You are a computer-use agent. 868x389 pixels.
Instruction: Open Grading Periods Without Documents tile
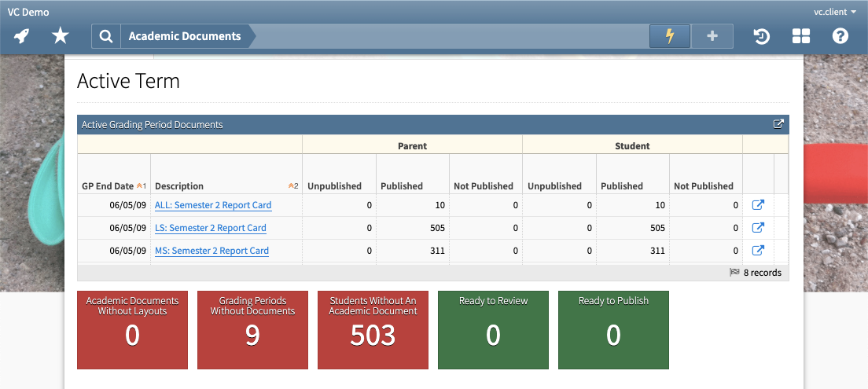point(252,330)
